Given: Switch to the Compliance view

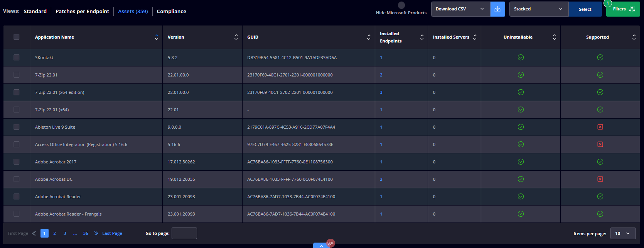Looking at the screenshot, I should point(171,12).
